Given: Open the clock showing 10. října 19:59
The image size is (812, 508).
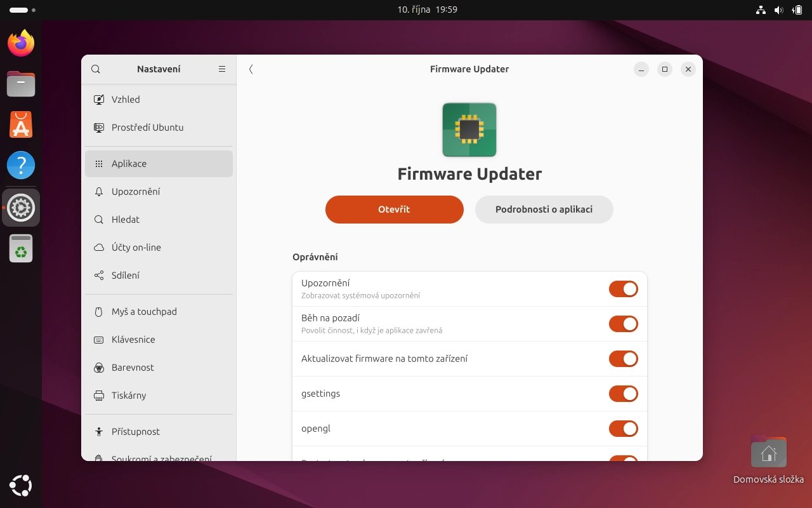Looking at the screenshot, I should tap(428, 10).
